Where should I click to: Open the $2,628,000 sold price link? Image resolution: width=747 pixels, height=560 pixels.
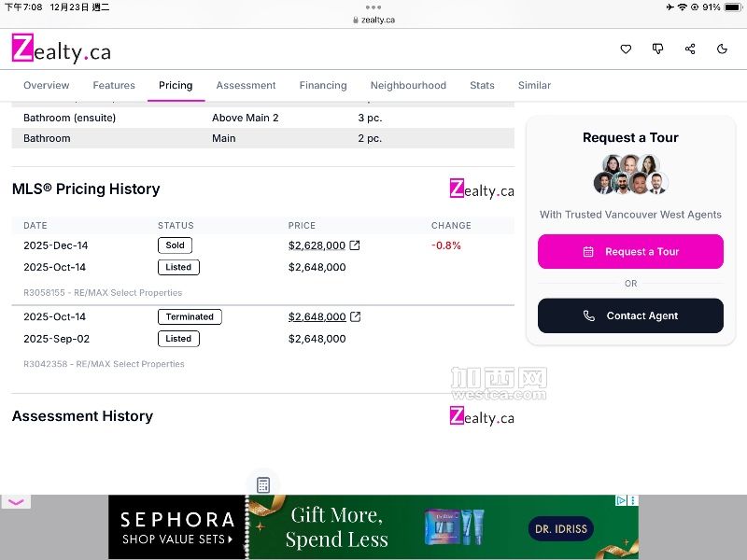tap(317, 245)
